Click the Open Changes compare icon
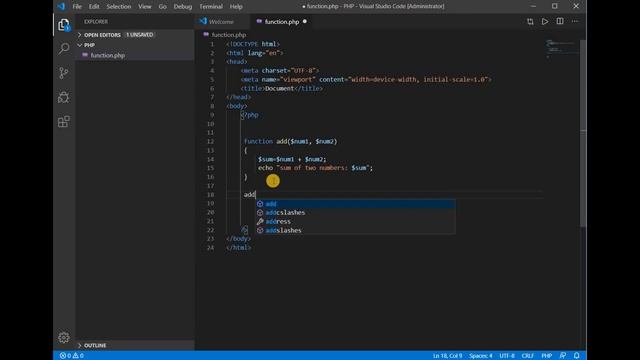The height and width of the screenshot is (360, 640). (x=530, y=22)
